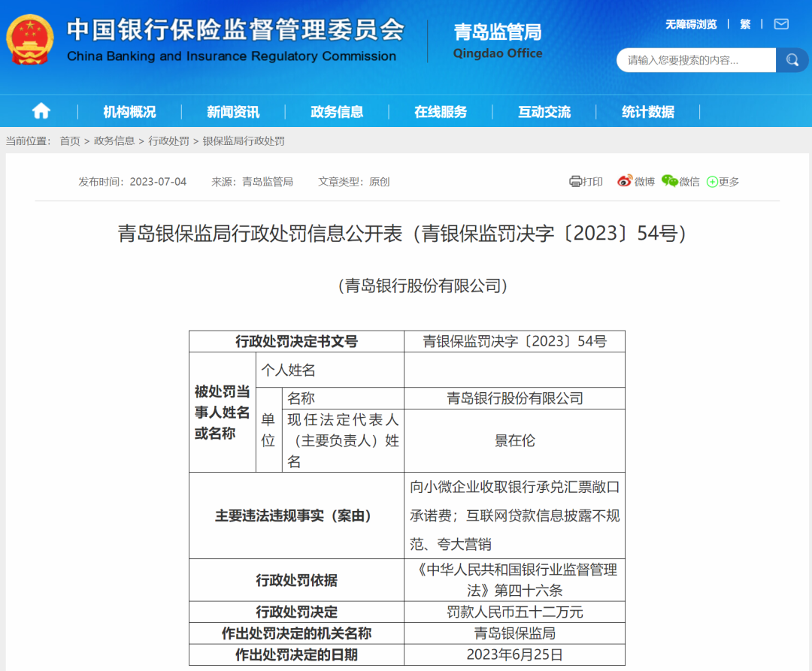This screenshot has height=671, width=812.
Task: Select the 政务信息 navigation item
Action: click(337, 112)
